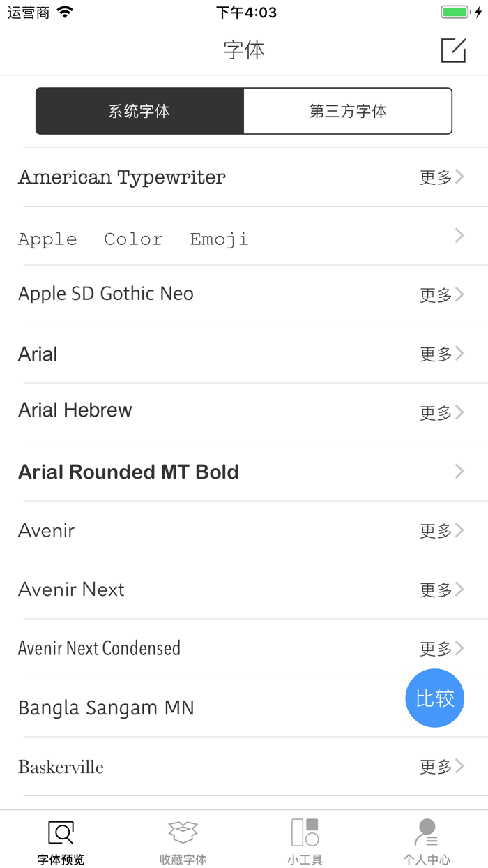488x868 pixels.
Task: Switch to 系统字体 segment
Action: point(139,111)
